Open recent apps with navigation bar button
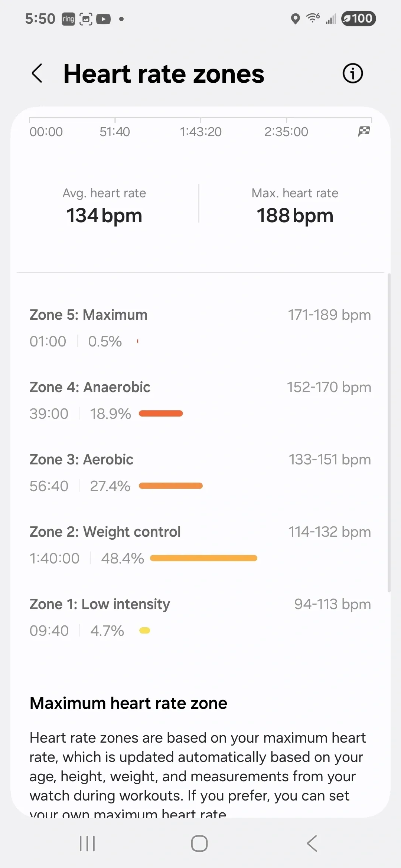This screenshot has height=868, width=401. click(x=88, y=844)
